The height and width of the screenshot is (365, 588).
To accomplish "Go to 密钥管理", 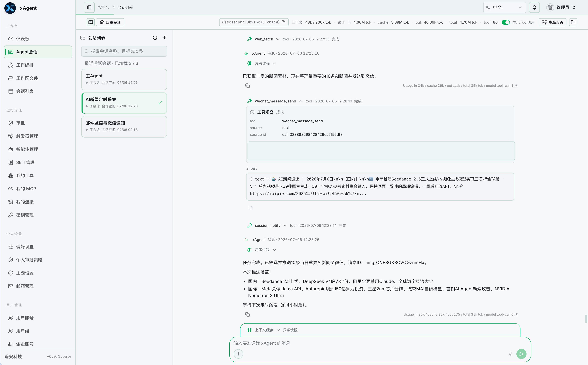I will click(x=38, y=215).
